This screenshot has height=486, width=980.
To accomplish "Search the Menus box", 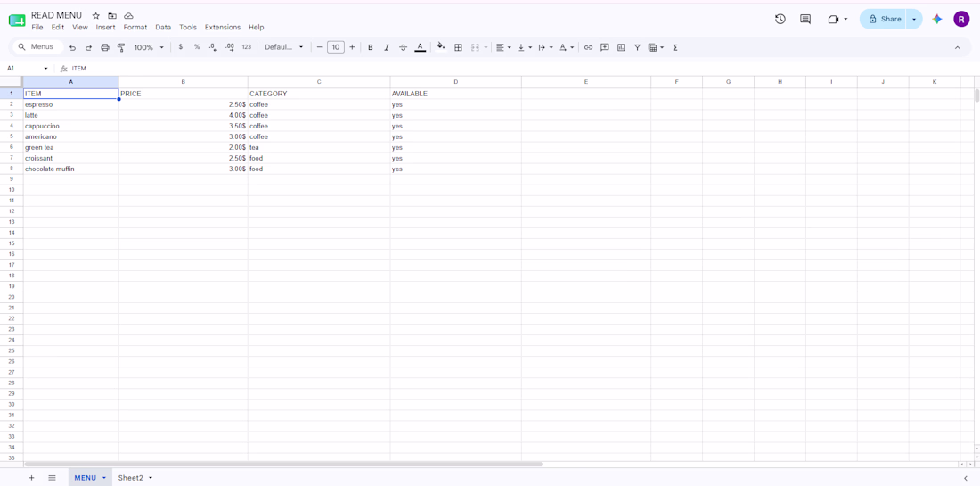I will [37, 47].
